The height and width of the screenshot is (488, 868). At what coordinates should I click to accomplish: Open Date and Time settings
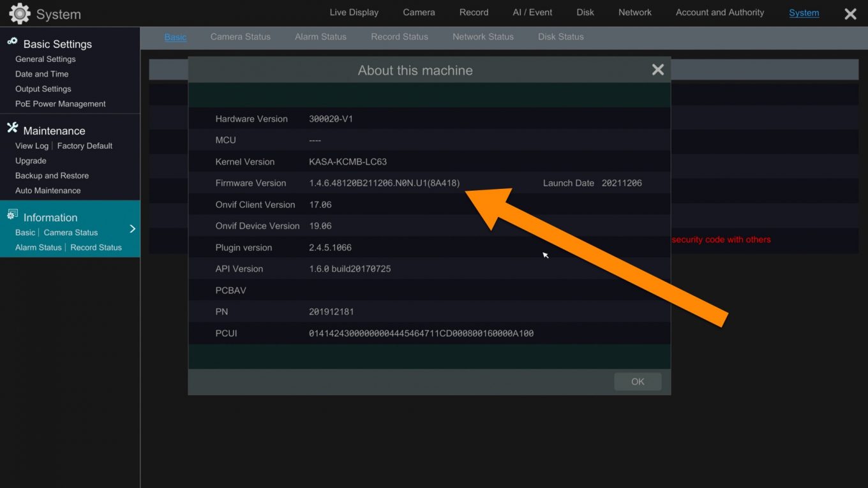pyautogui.click(x=41, y=74)
